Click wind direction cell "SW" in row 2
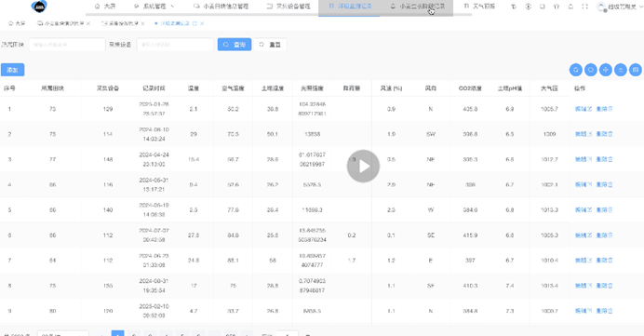 click(x=431, y=134)
